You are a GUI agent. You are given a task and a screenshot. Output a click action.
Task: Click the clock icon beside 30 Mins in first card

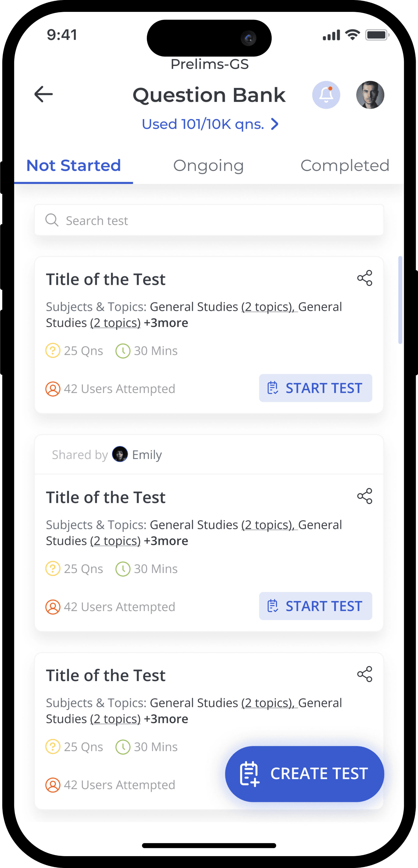pos(123,351)
